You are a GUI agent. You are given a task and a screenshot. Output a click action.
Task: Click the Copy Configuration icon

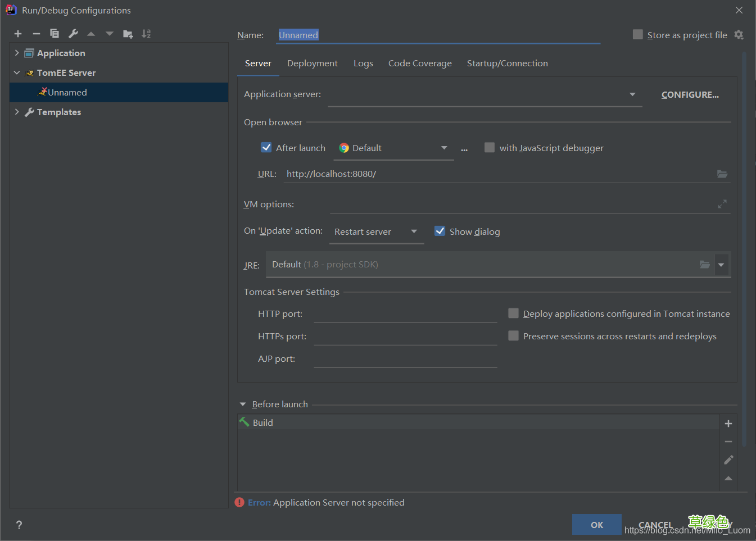click(55, 34)
